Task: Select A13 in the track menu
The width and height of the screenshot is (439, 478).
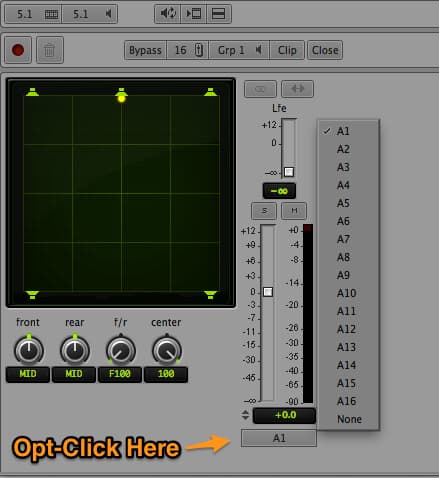Action: coord(348,347)
